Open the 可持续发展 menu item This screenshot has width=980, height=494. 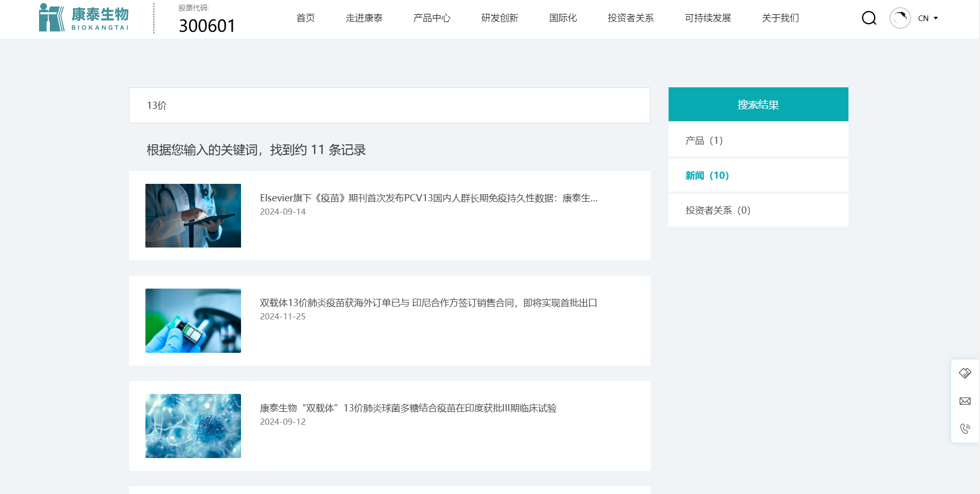[x=708, y=18]
